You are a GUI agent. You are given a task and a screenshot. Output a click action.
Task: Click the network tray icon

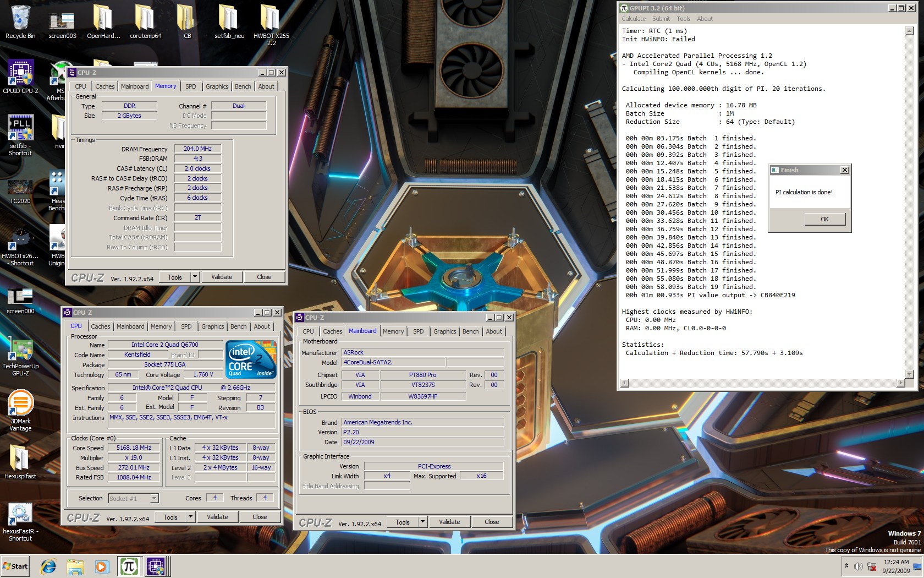point(872,566)
